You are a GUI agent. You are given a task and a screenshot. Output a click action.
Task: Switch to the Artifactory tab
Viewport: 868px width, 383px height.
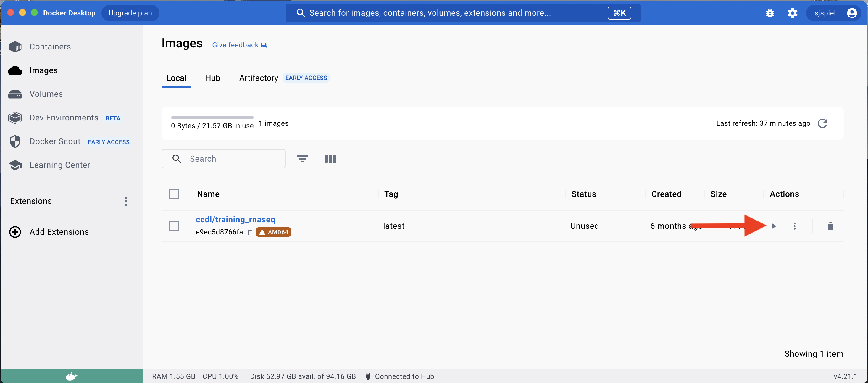click(x=259, y=78)
